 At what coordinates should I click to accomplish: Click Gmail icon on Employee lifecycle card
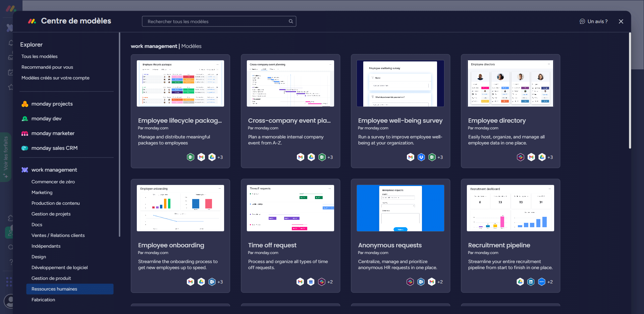[201, 157]
